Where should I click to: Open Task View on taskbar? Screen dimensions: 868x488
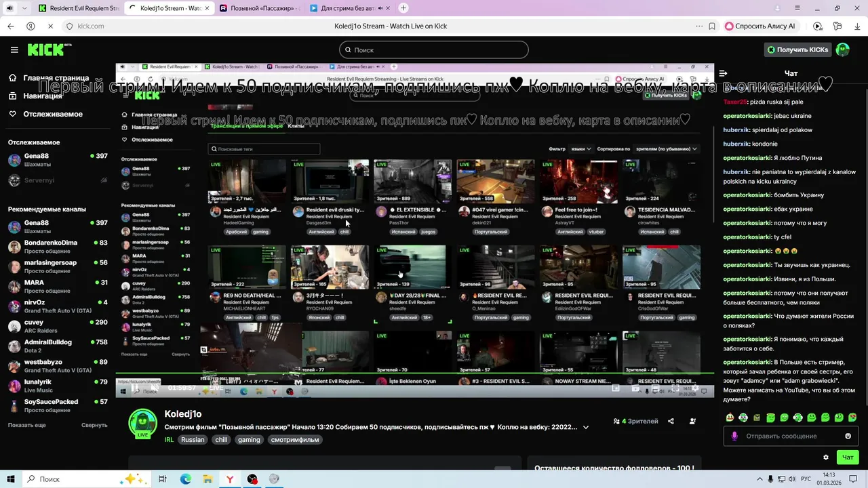163,479
